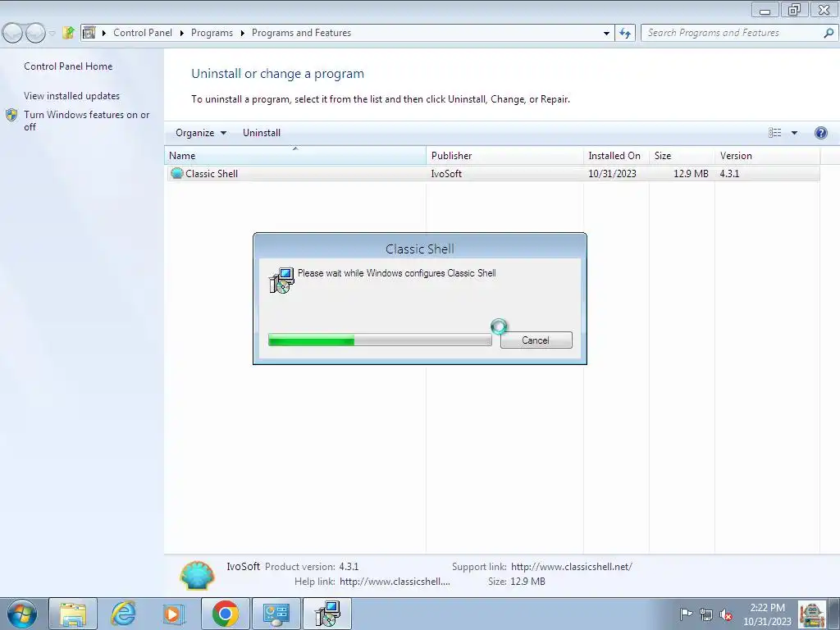Open View installed updates link

(72, 96)
